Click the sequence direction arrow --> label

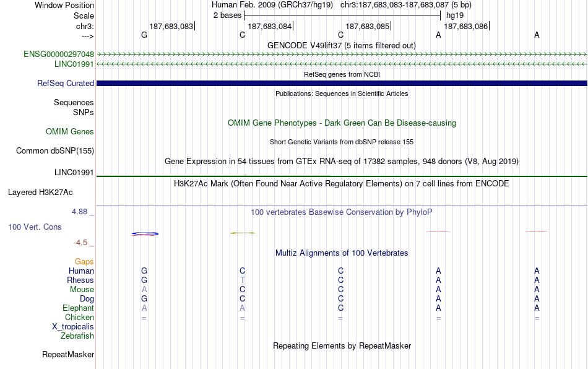click(x=87, y=36)
